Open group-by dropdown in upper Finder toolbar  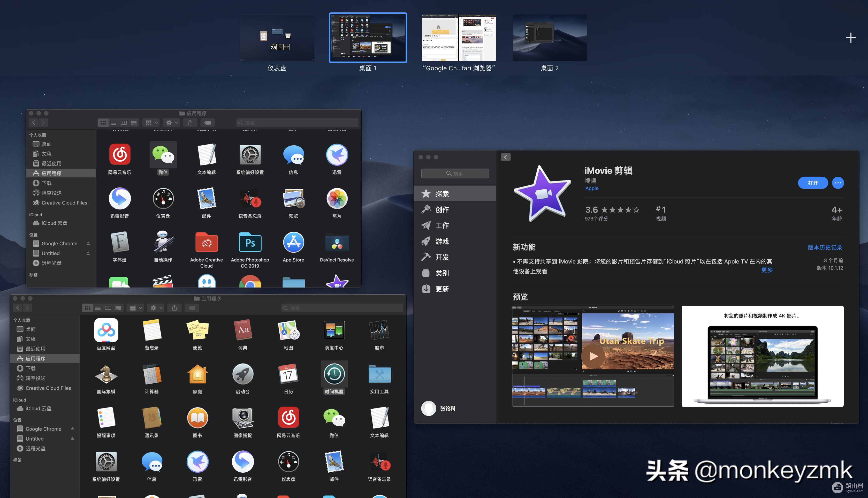[x=151, y=123]
